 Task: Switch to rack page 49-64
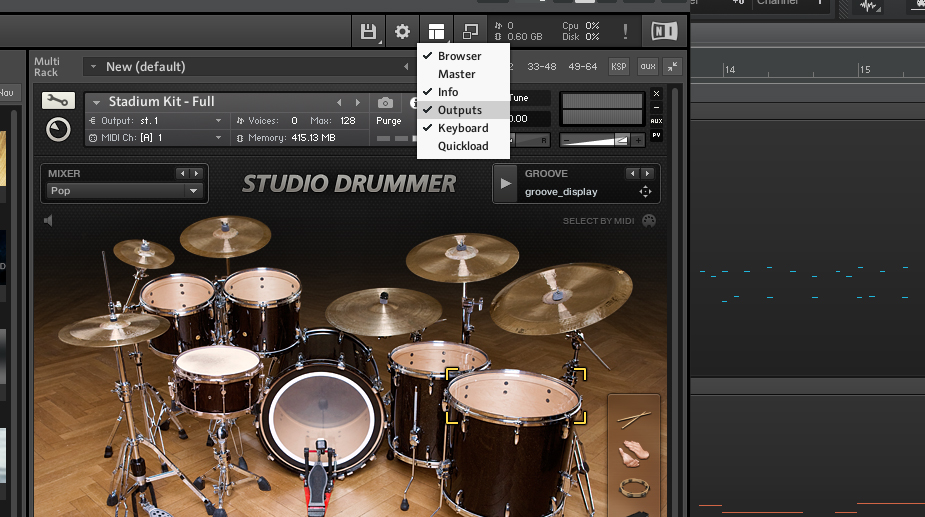pos(583,67)
